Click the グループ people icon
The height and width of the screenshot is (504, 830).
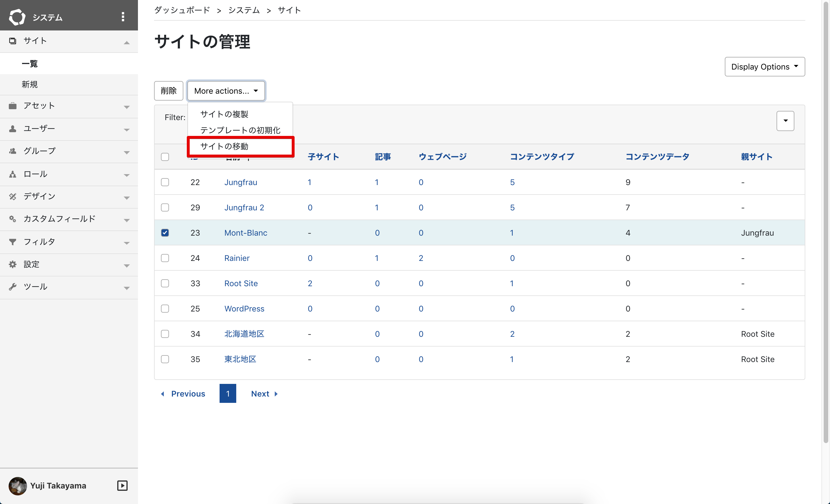click(13, 151)
